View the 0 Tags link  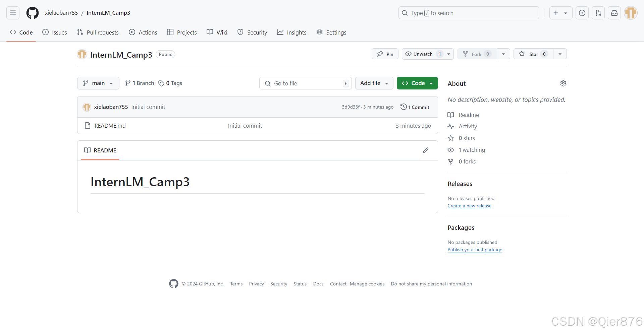tap(170, 83)
